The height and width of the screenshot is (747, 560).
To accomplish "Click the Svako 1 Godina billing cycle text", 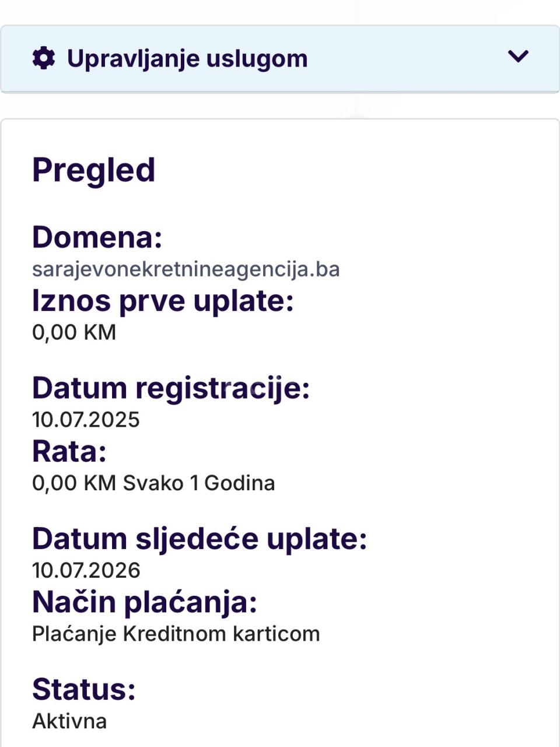I will [x=199, y=483].
